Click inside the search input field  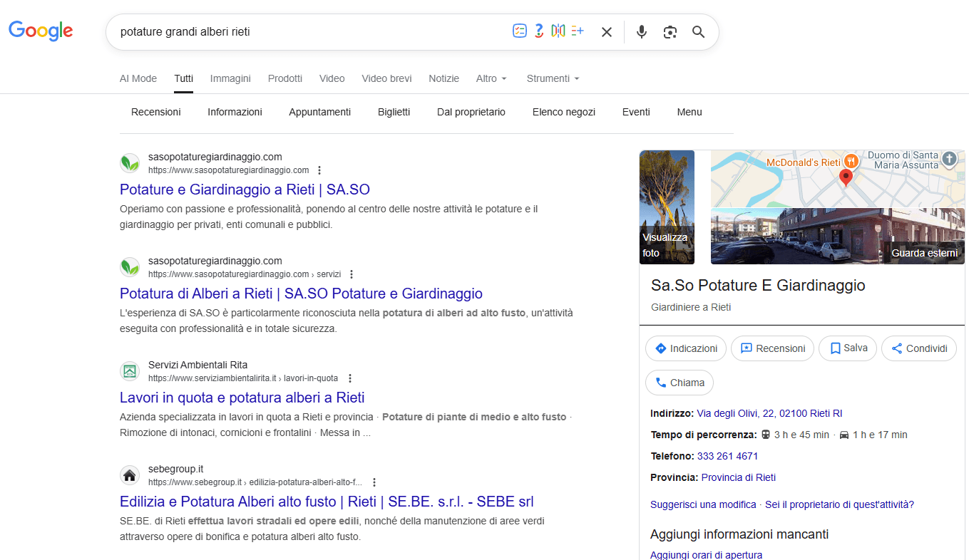click(357, 31)
